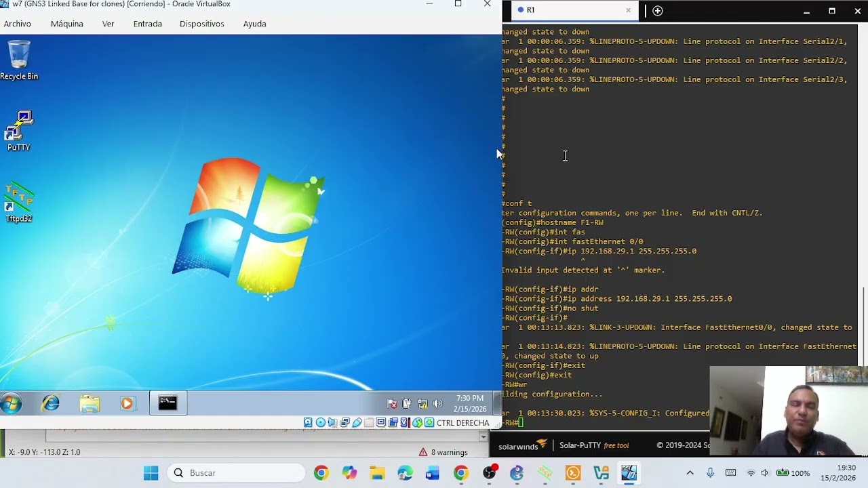
Task: Open the Entrada menu in VirtualBox
Action: 148,24
